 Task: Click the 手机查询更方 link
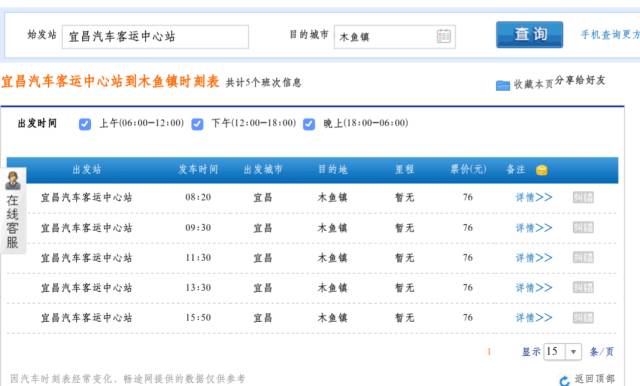610,35
